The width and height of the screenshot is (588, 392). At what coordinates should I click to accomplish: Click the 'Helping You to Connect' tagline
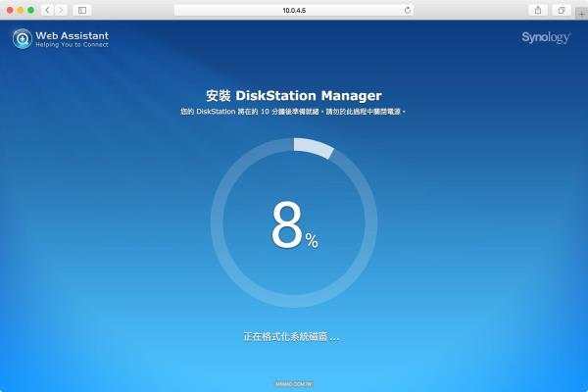click(x=72, y=45)
